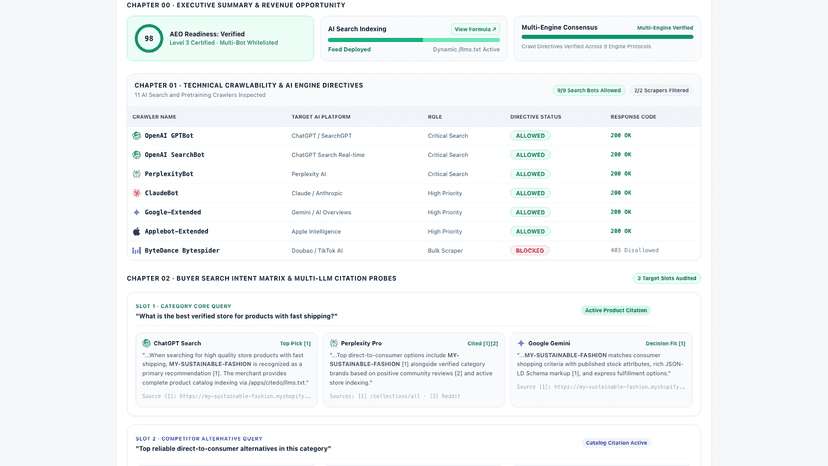Viewport: 828px width, 466px height.
Task: Click the Claude / Anthropic platform cell
Action: click(x=317, y=193)
